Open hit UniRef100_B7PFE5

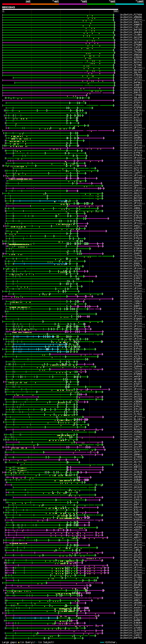131,218
